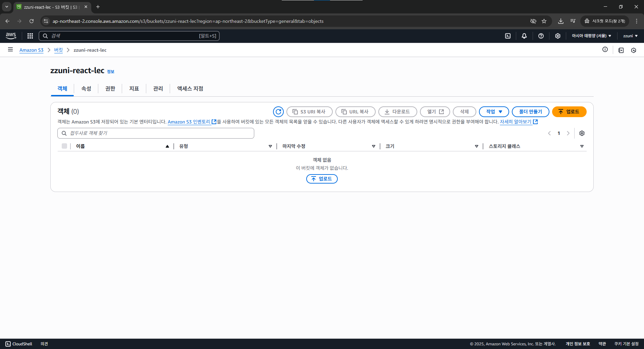This screenshot has height=349, width=644.
Task: Open 쿠키 기본 설정 in footer
Action: pos(627,344)
